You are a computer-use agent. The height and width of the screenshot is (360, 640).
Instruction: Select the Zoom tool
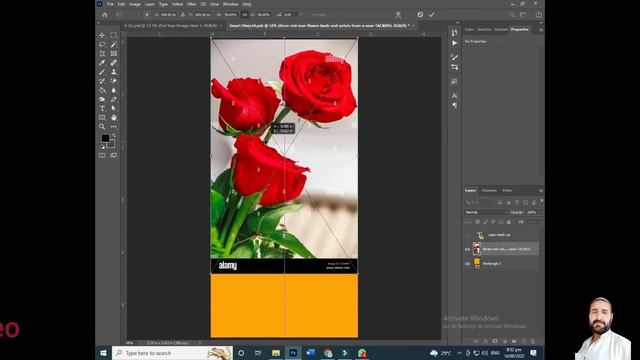(x=102, y=127)
